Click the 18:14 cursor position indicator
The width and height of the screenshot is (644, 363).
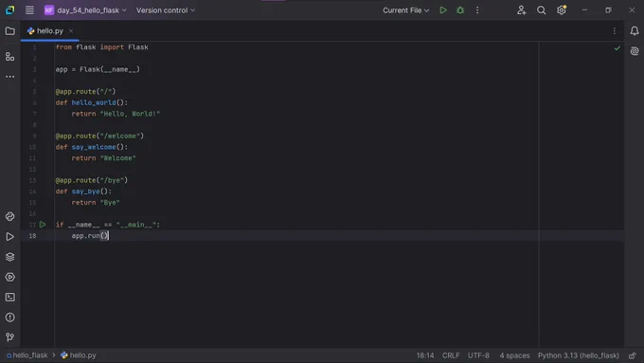[425, 355]
